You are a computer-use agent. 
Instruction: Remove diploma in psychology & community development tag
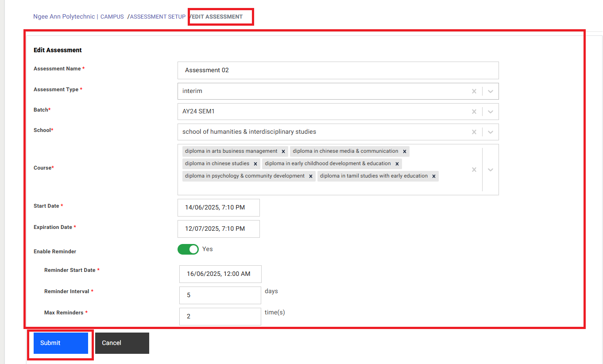coord(311,176)
